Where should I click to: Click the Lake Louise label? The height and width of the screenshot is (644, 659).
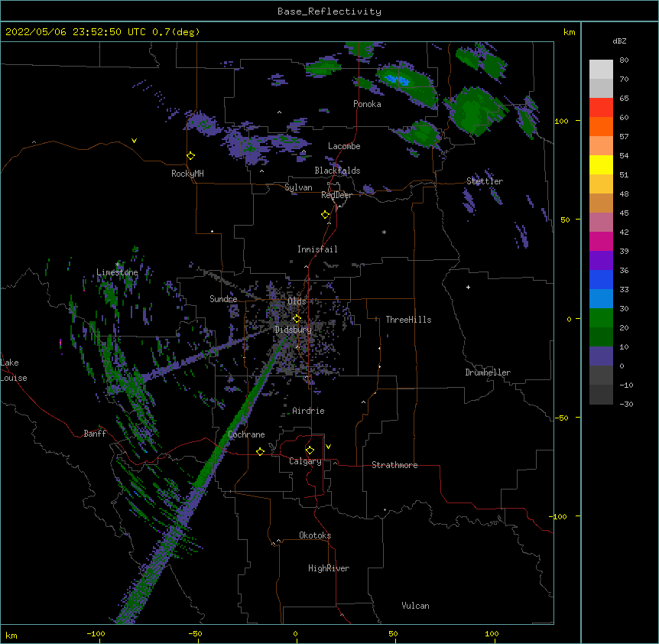click(x=14, y=370)
